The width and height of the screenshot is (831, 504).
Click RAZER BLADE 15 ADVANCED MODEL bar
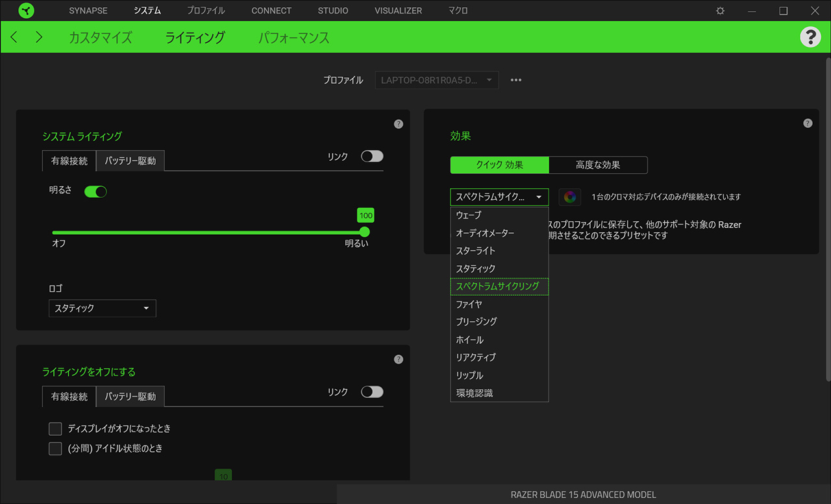(x=584, y=494)
